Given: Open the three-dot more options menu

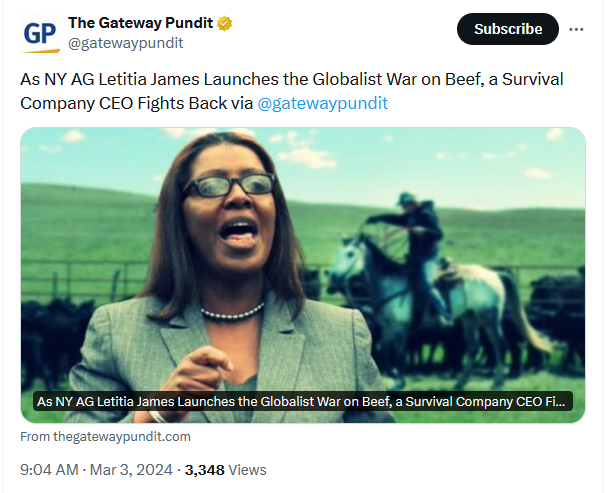Looking at the screenshot, I should [576, 29].
